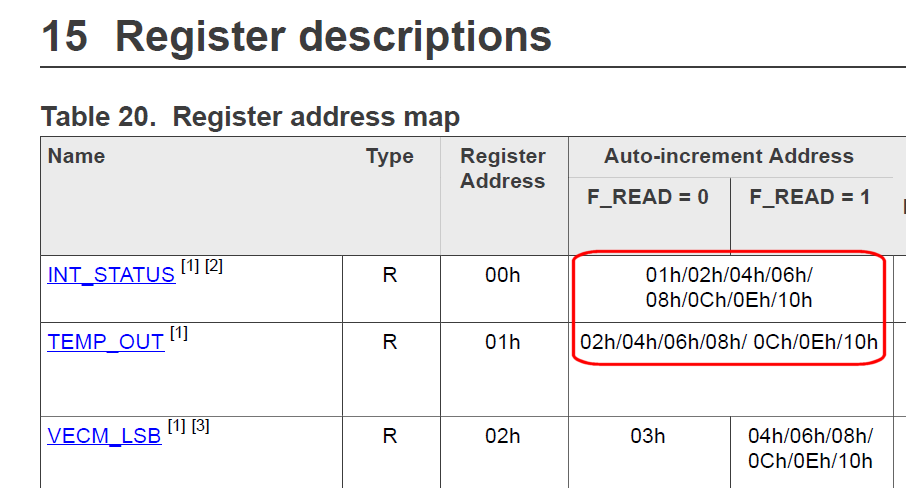Click the F_READ = 1 subheader
Image resolution: width=906 pixels, height=488 pixels.
(x=809, y=197)
